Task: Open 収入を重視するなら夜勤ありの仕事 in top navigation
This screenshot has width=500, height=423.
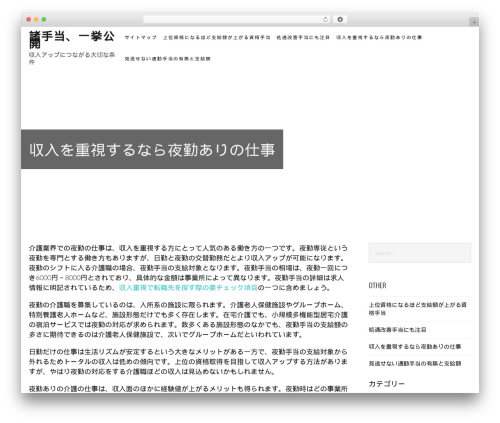Action: pyautogui.click(x=379, y=37)
